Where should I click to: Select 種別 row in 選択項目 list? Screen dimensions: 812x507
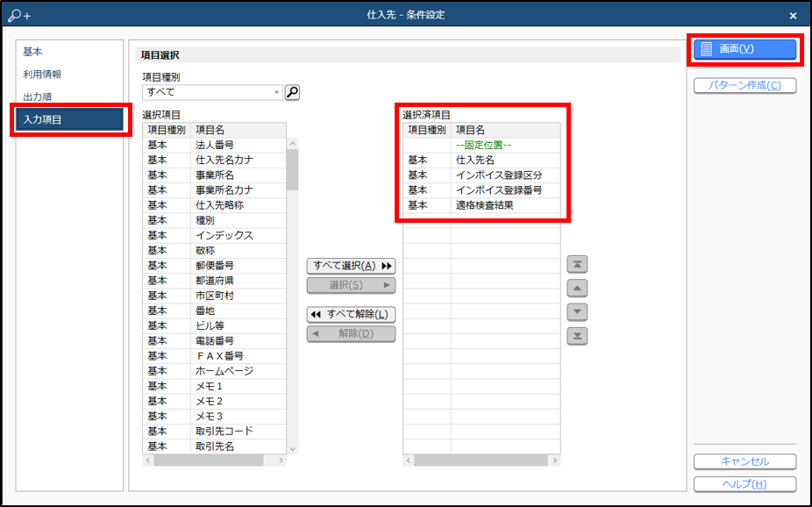coord(214,220)
